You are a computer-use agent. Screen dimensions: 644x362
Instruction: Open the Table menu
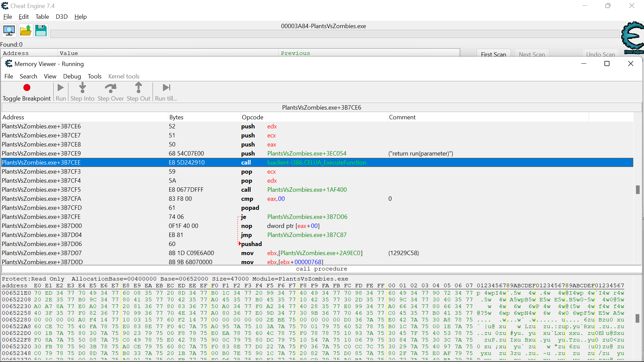[x=42, y=16]
